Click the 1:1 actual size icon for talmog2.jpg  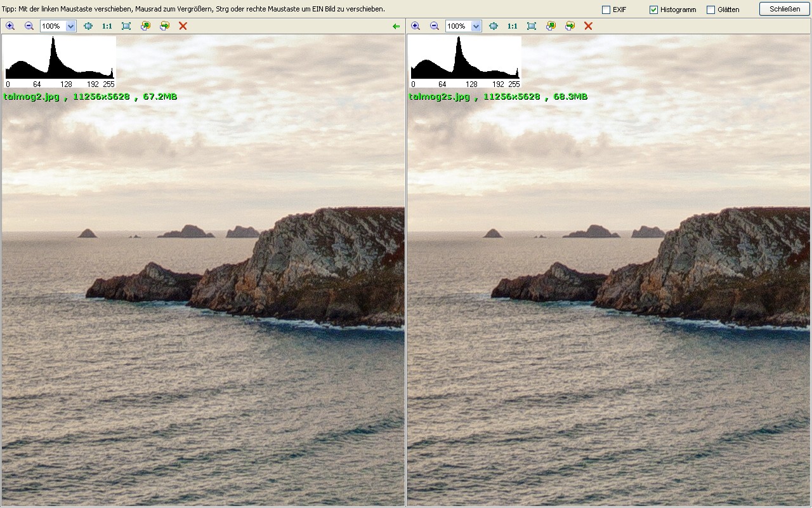[107, 26]
